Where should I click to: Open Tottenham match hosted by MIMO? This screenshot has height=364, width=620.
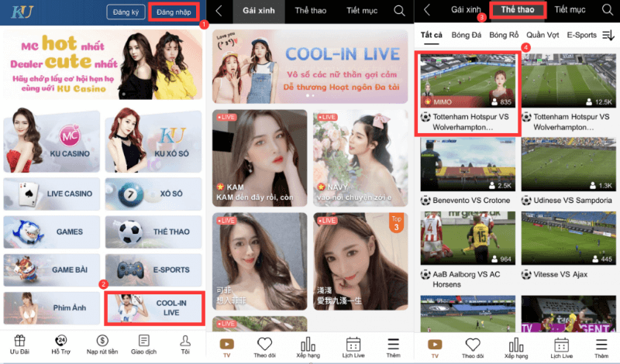[x=468, y=93]
